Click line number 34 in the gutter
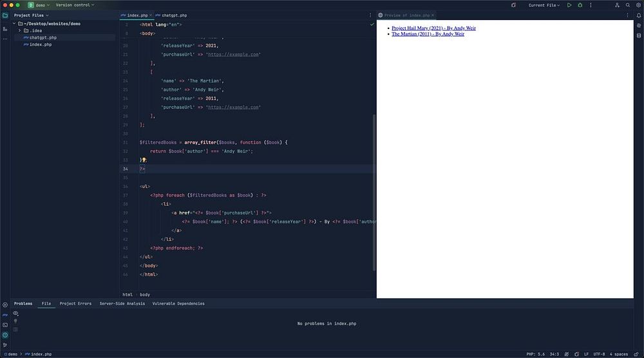This screenshot has width=644, height=358. coord(126,169)
